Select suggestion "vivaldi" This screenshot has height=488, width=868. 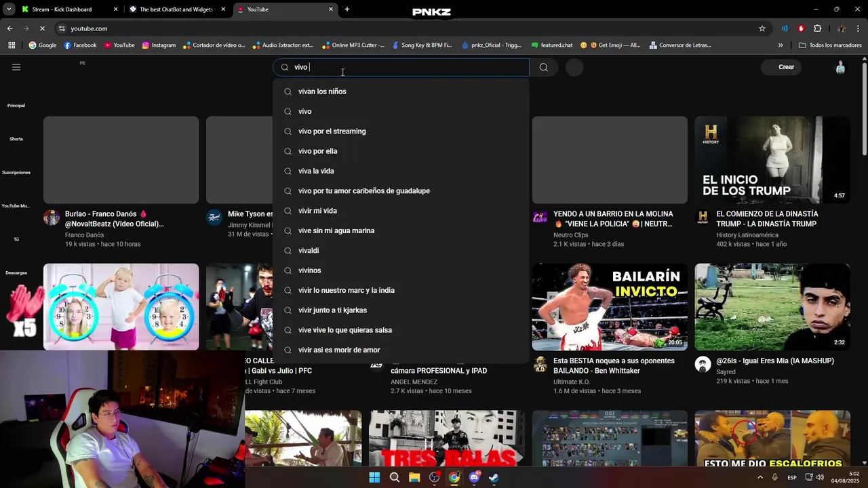pyautogui.click(x=401, y=251)
